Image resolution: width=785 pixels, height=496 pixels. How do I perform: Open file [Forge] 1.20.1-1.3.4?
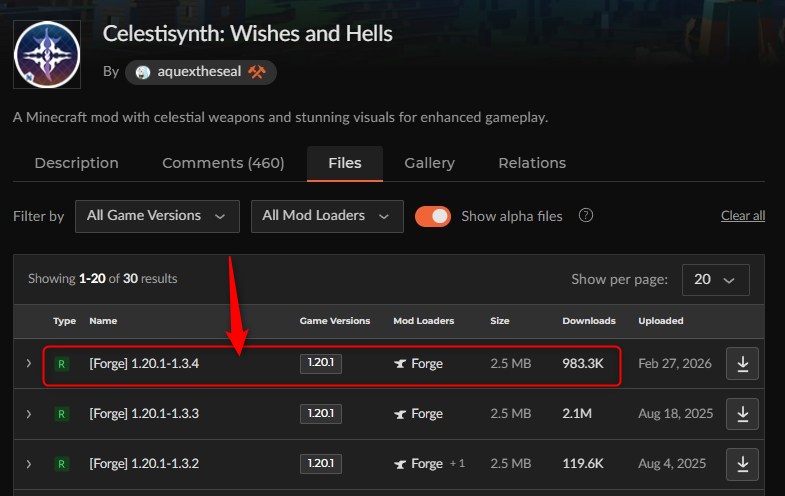[x=144, y=363]
